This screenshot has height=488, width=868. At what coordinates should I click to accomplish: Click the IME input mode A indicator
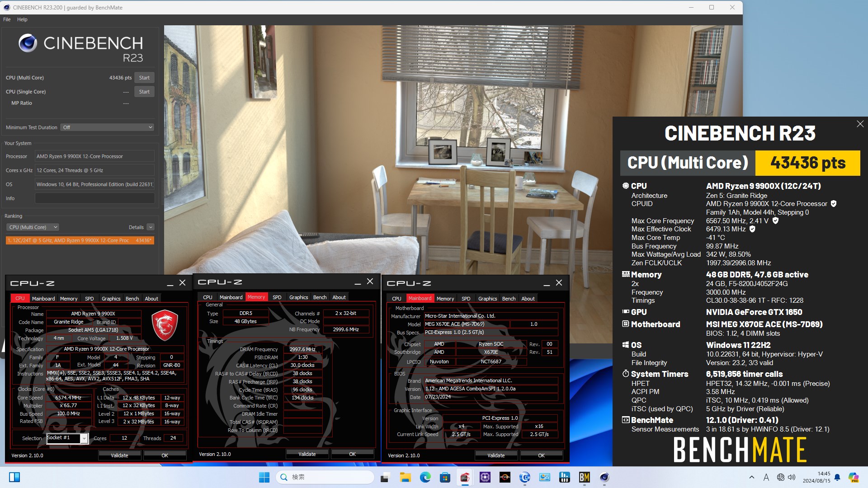click(x=766, y=477)
